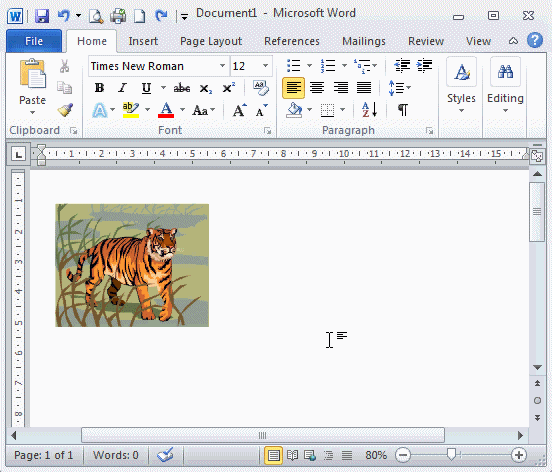Screen dimensions: 552x472
Task: Open the Multilevel List dropdown
Action: 375,65
